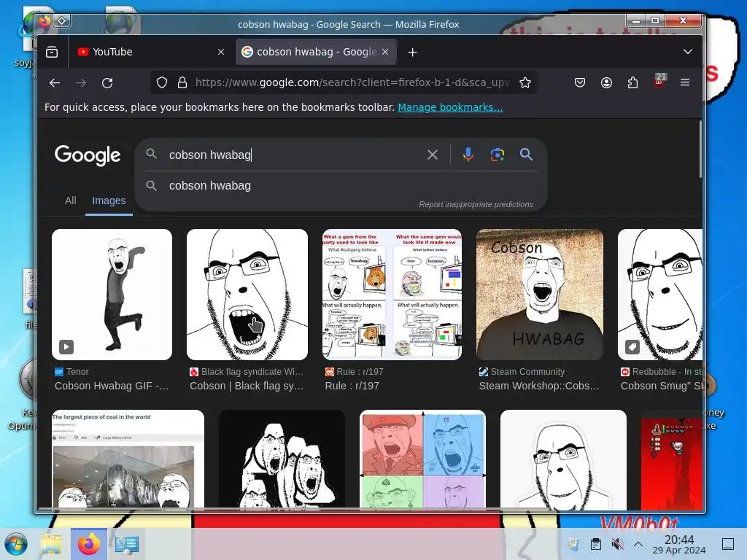
Task: Open the Rule r/197 comic image
Action: [x=392, y=295]
